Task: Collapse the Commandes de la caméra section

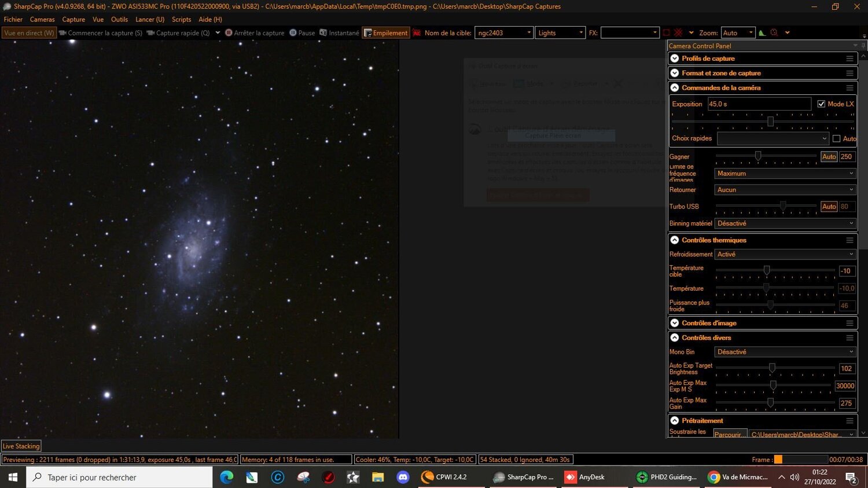Action: pyautogui.click(x=674, y=87)
